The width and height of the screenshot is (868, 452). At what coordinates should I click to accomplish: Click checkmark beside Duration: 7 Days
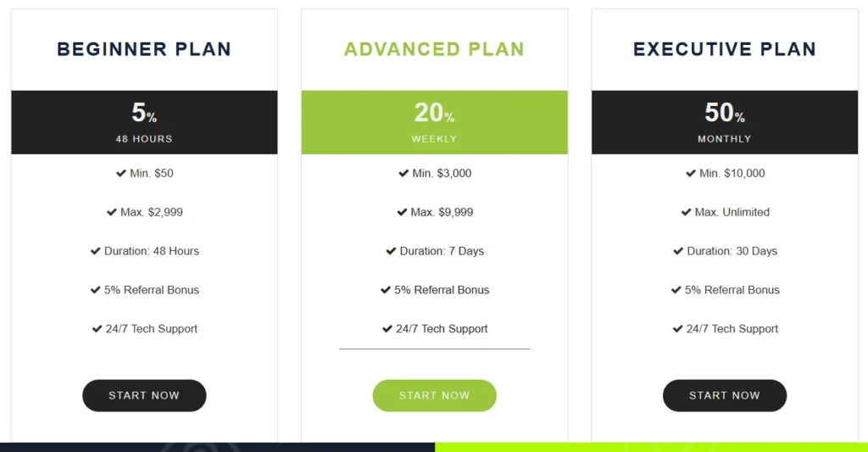click(x=392, y=251)
